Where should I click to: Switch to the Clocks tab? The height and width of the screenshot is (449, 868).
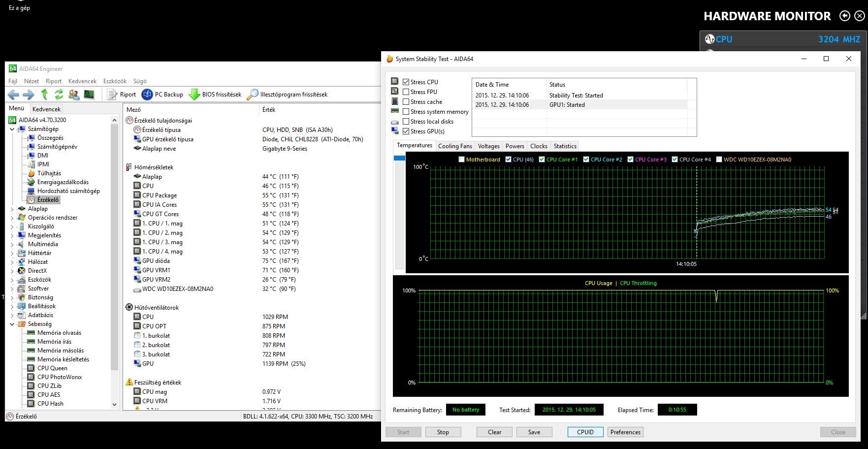click(539, 146)
